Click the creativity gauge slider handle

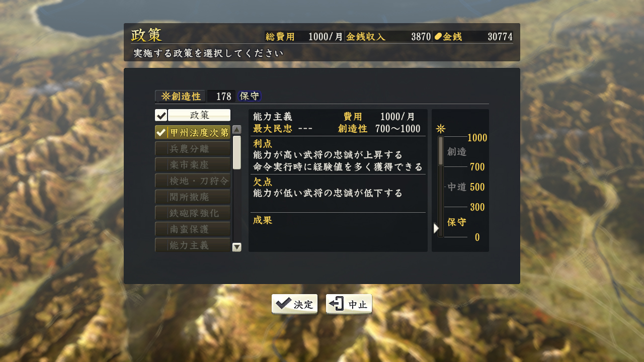441,151
